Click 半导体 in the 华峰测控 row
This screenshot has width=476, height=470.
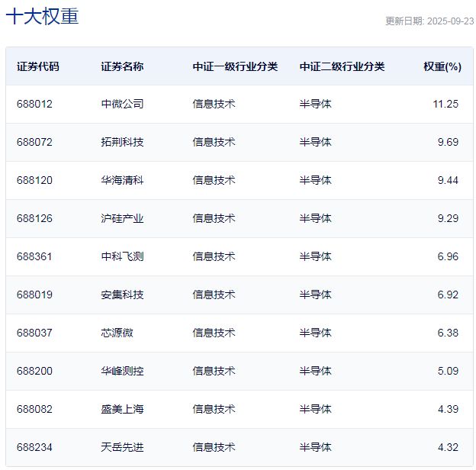[x=315, y=371]
